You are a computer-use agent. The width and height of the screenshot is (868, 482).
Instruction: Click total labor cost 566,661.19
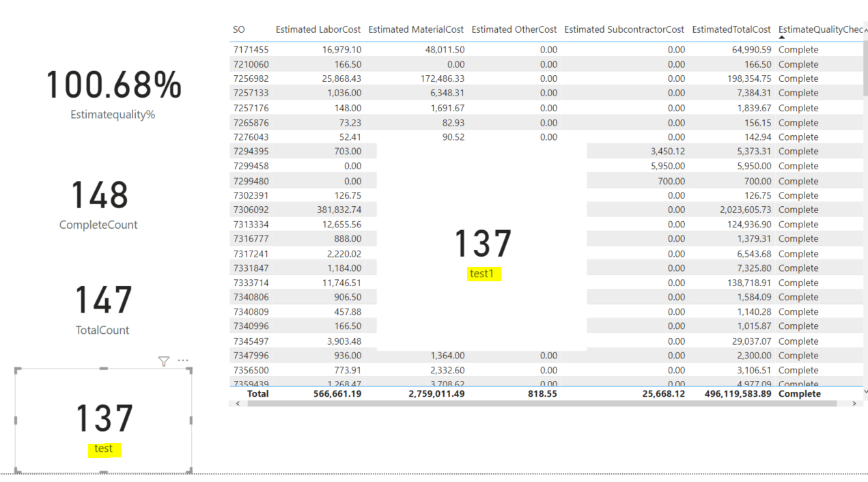(337, 393)
